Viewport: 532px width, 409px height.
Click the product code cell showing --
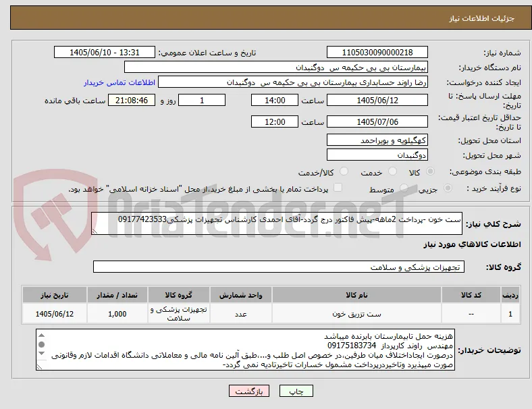471,314
